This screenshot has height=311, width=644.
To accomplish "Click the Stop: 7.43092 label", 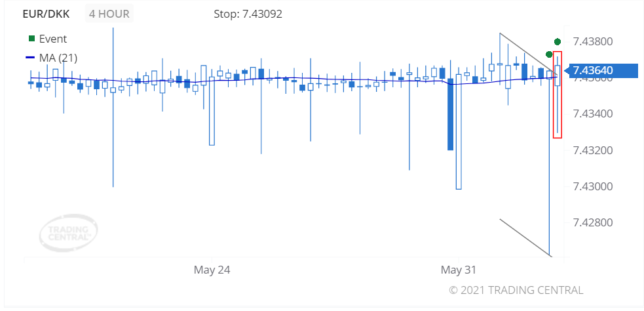I will 248,14.
